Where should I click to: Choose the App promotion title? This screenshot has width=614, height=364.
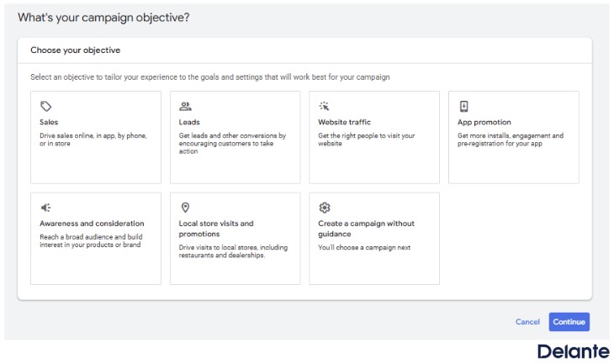point(484,122)
